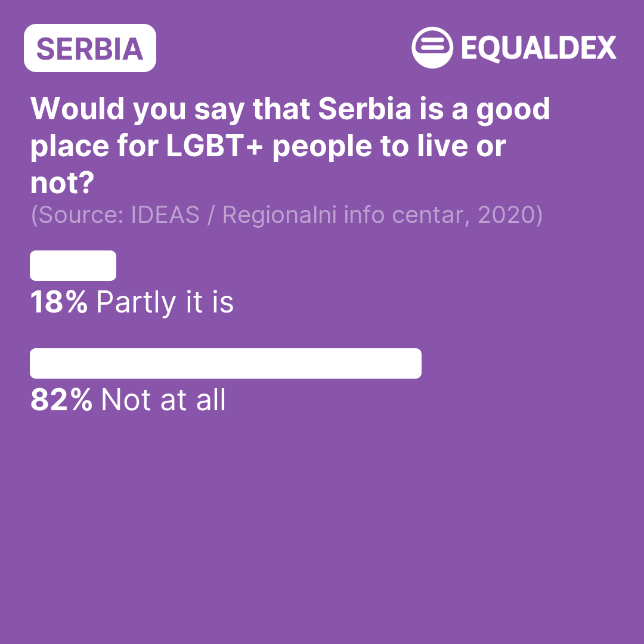Viewport: 644px width, 644px height.
Task: Open the EQUALDEX wordmark link
Action: pyautogui.click(x=538, y=48)
